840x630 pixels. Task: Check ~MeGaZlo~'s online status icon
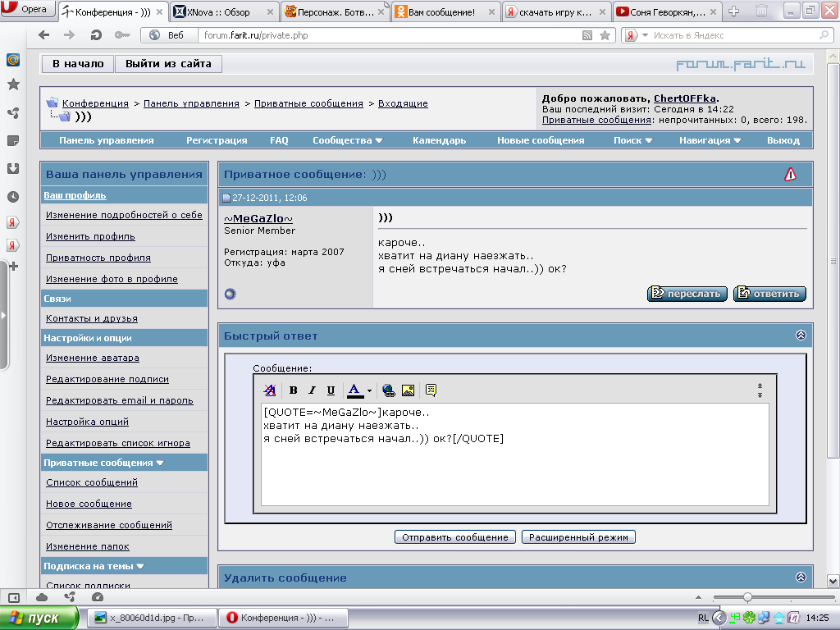pos(231,294)
